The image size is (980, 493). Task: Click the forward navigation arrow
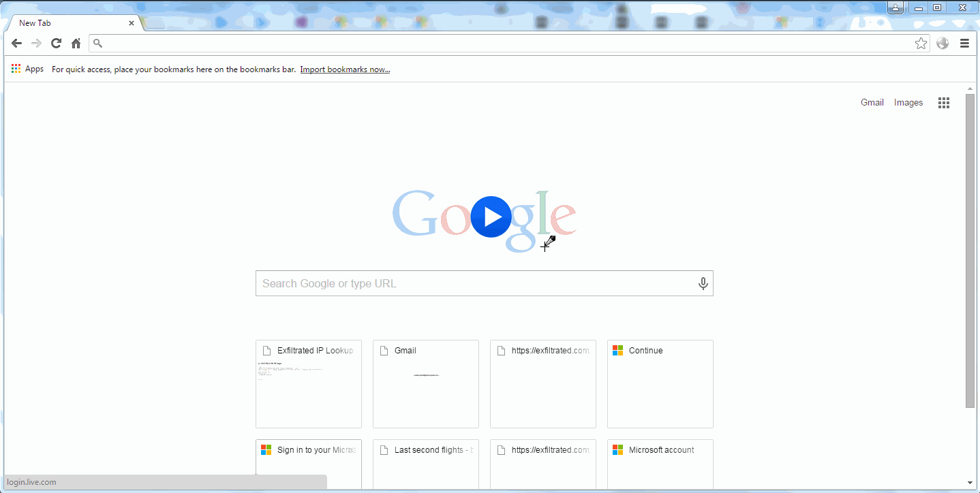(36, 44)
